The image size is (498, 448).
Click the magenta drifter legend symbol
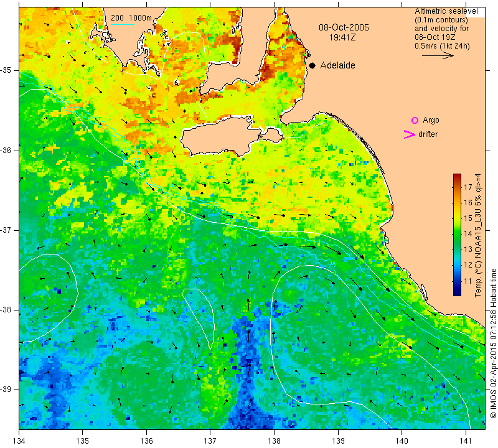(x=410, y=134)
